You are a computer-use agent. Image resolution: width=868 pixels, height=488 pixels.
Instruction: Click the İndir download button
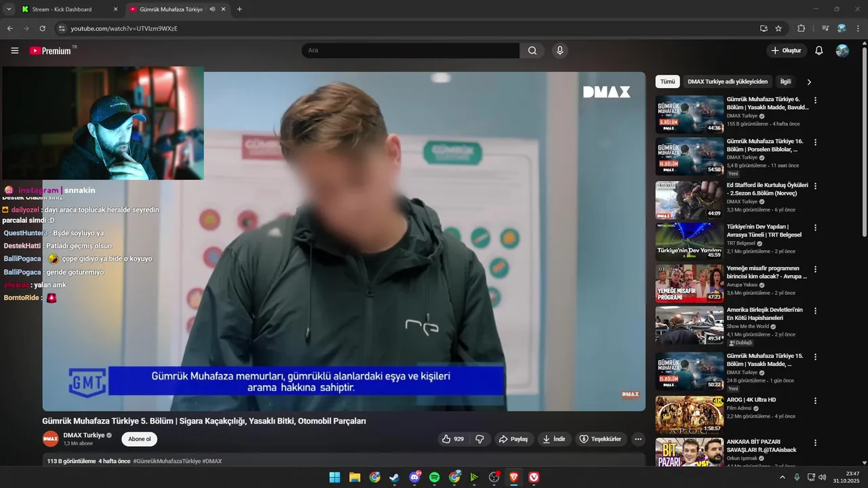[554, 439]
